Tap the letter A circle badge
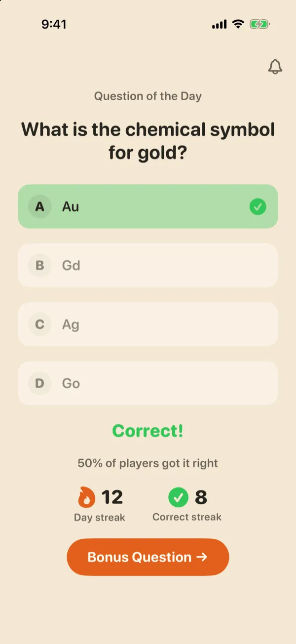The height and width of the screenshot is (644, 296). (40, 206)
